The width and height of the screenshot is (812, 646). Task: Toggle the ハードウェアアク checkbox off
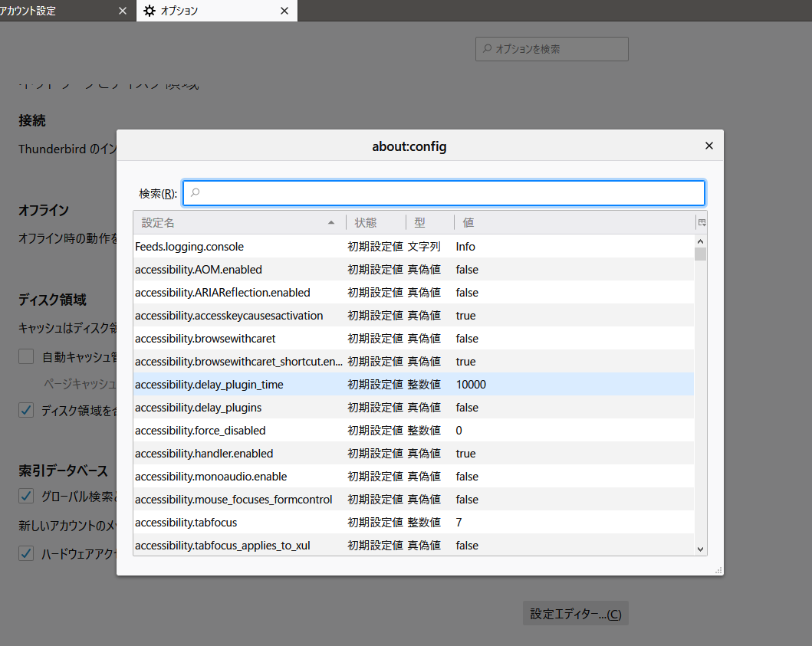(x=26, y=553)
